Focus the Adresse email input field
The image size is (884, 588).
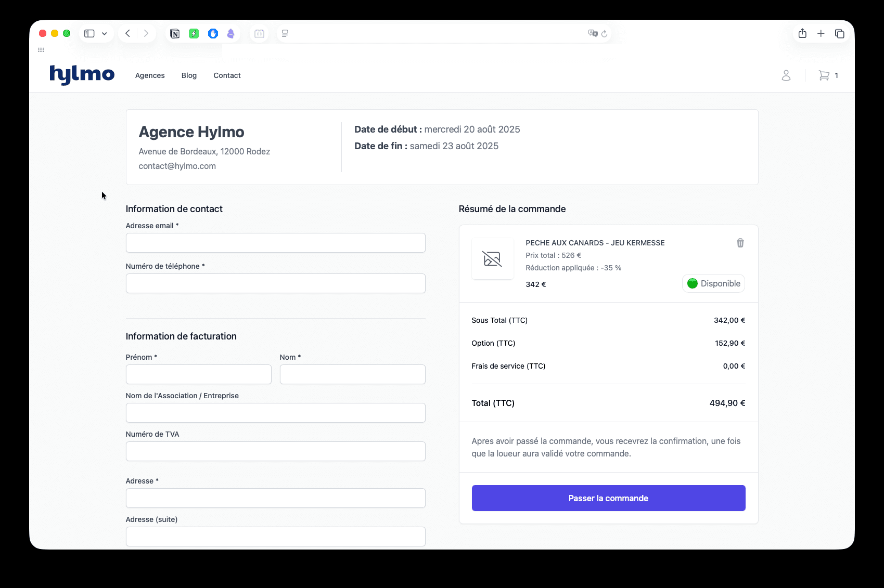tap(275, 243)
